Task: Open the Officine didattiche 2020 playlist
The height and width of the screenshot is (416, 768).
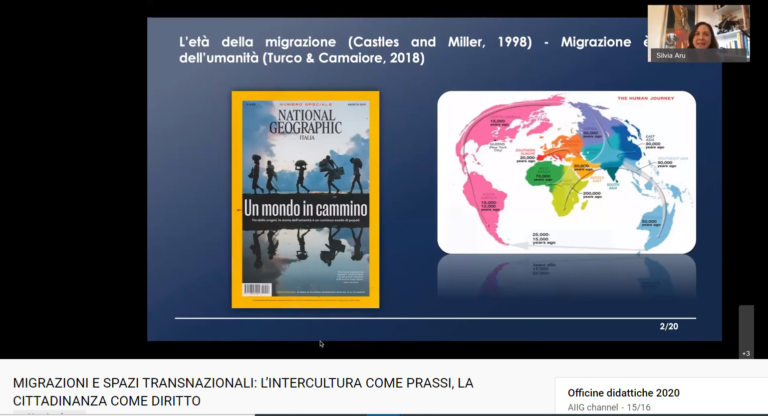Action: (624, 393)
